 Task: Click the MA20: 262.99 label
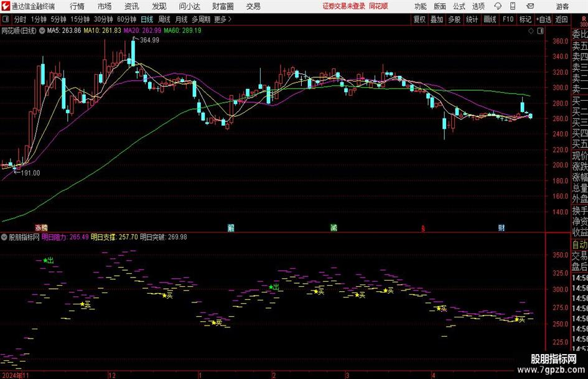tap(142, 30)
